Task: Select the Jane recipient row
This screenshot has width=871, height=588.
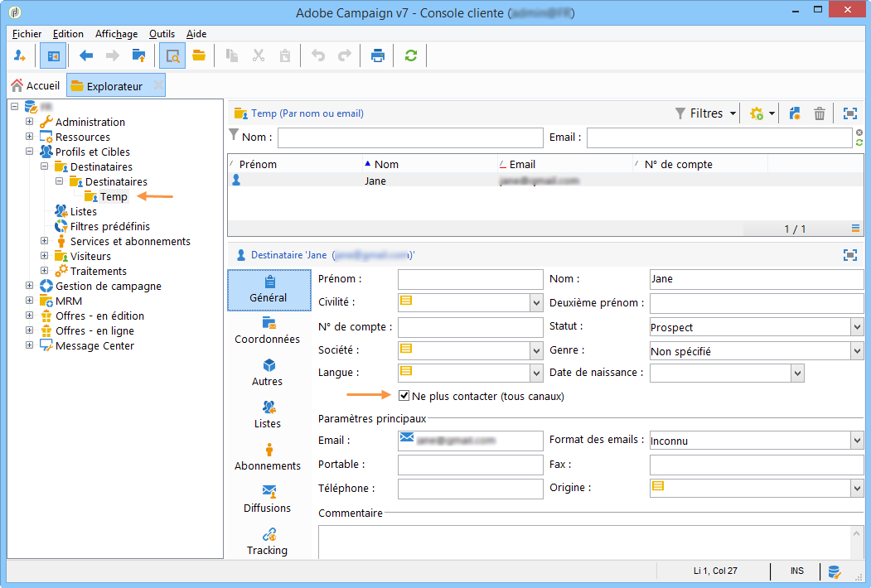Action: (545, 181)
